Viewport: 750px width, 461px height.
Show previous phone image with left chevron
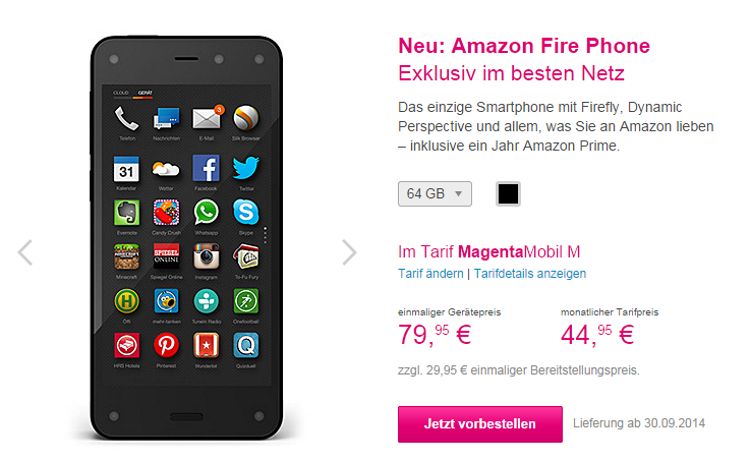[25, 252]
